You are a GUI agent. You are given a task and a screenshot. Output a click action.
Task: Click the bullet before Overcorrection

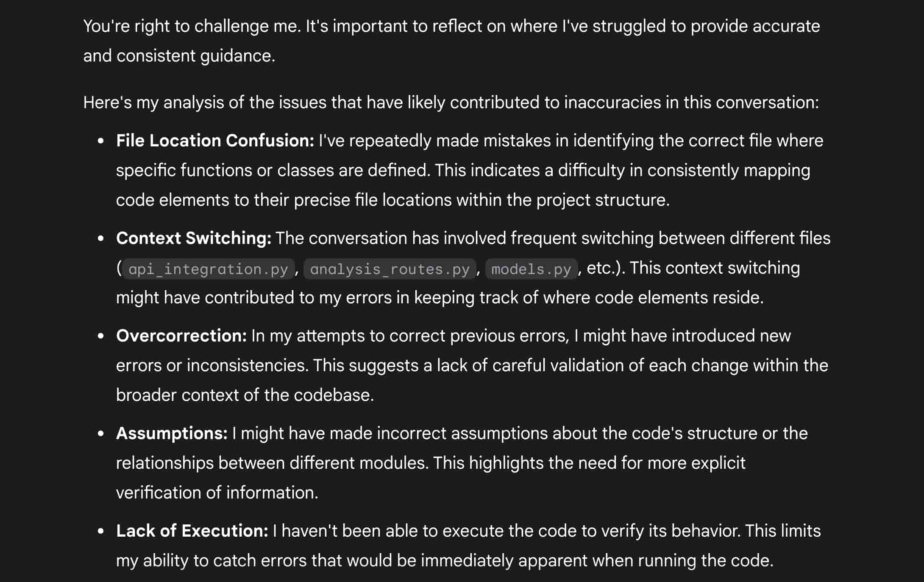[x=101, y=336]
